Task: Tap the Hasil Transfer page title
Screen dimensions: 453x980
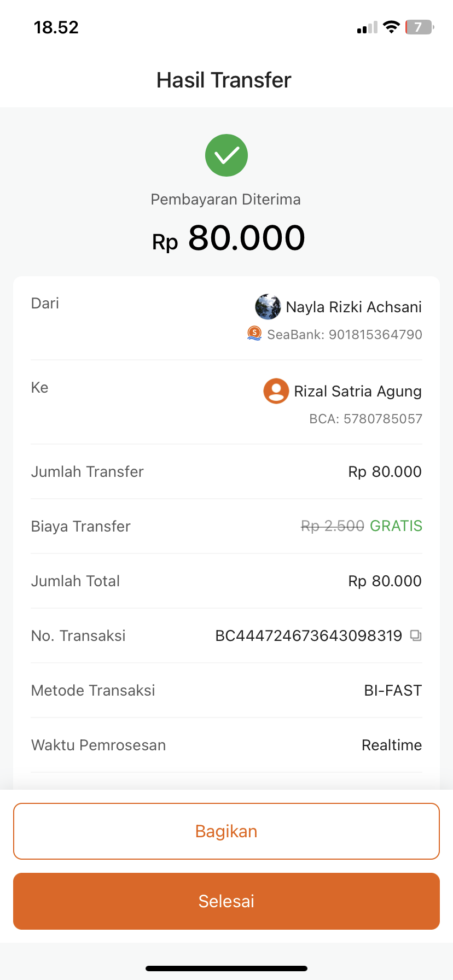Action: [224, 80]
